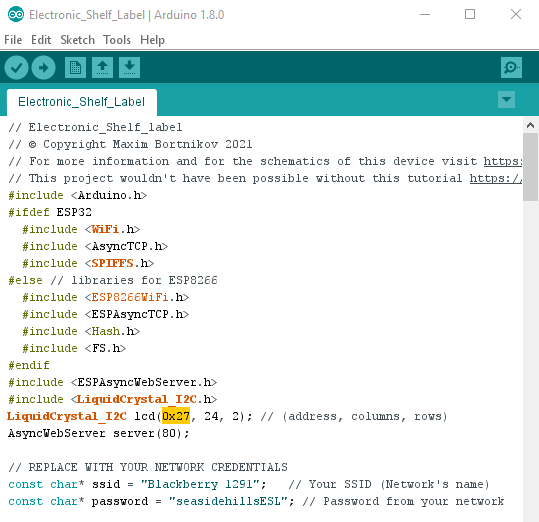Click the #include <ESP8266WiFi.h> line
The height and width of the screenshot is (522, 539).
pos(106,297)
